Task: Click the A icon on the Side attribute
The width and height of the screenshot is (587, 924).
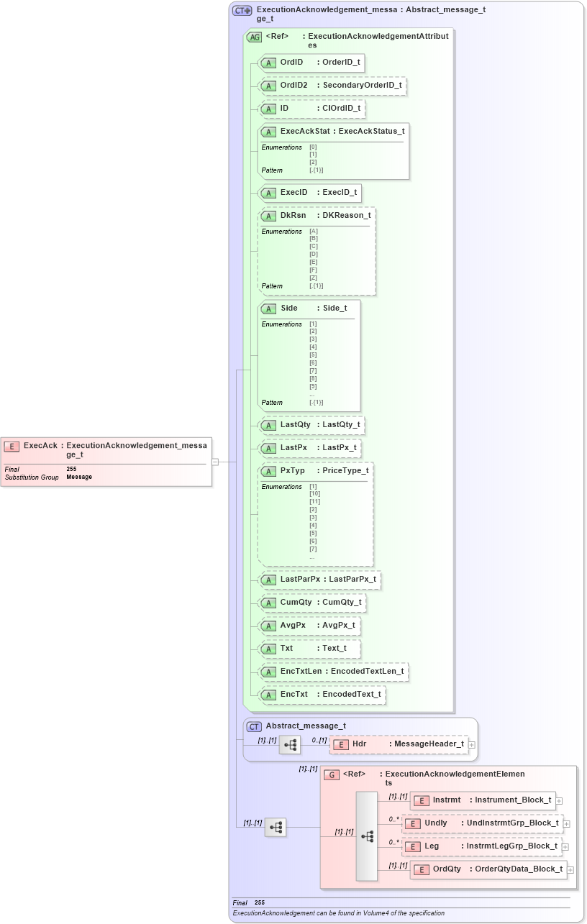Action: click(x=269, y=308)
